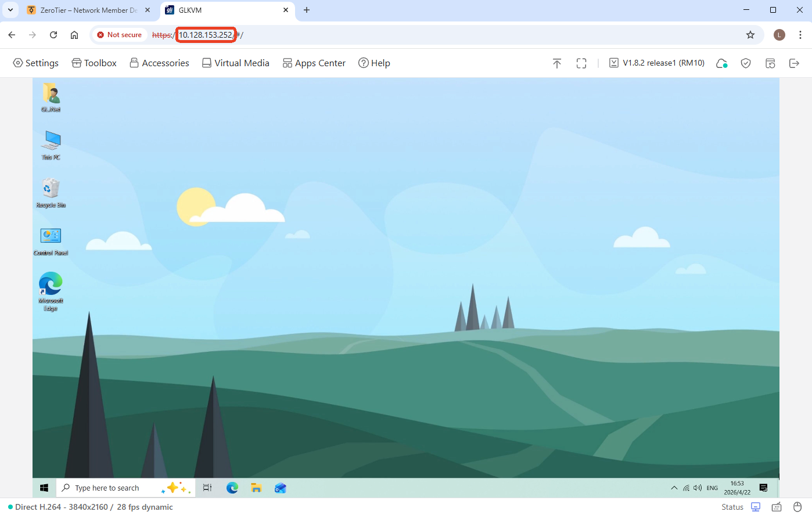Screen dimensions: 812x515
Task: Click the monitor status icon in status bar
Action: pos(756,507)
